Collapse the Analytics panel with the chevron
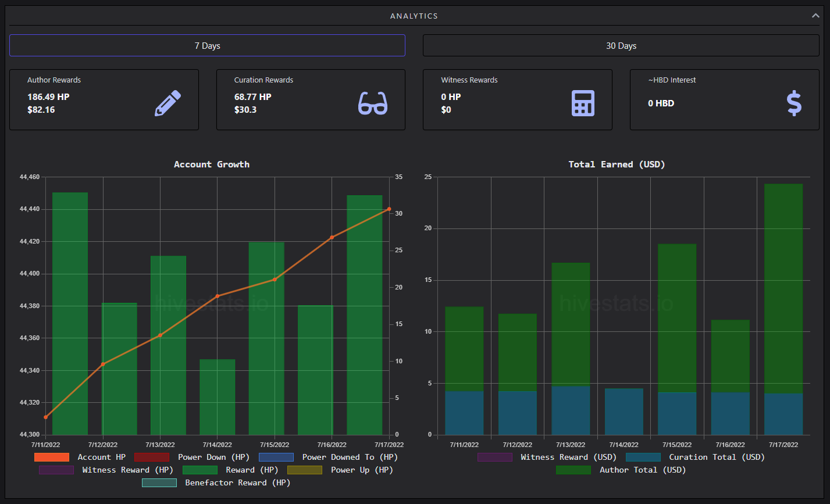Image resolution: width=830 pixels, height=504 pixels. [815, 16]
